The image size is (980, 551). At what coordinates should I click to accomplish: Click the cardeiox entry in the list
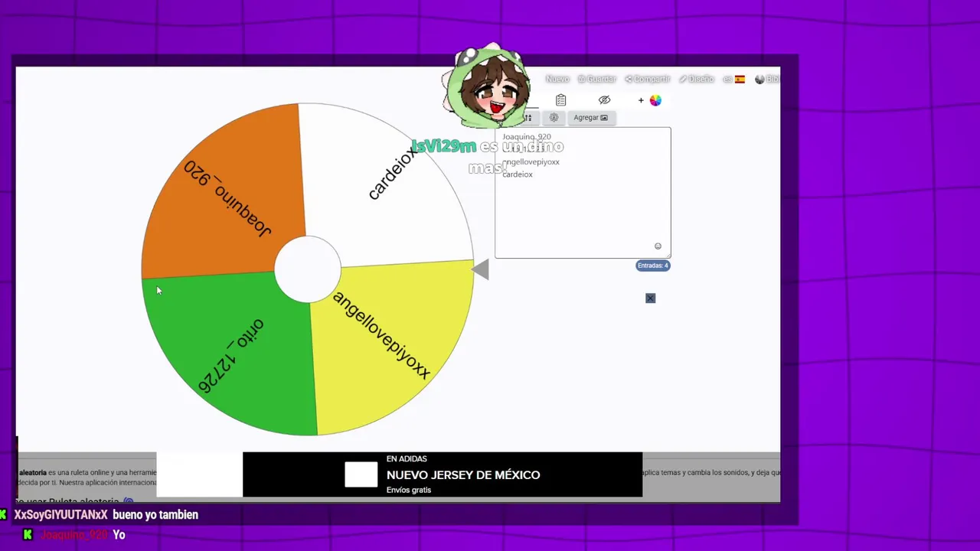[518, 174]
